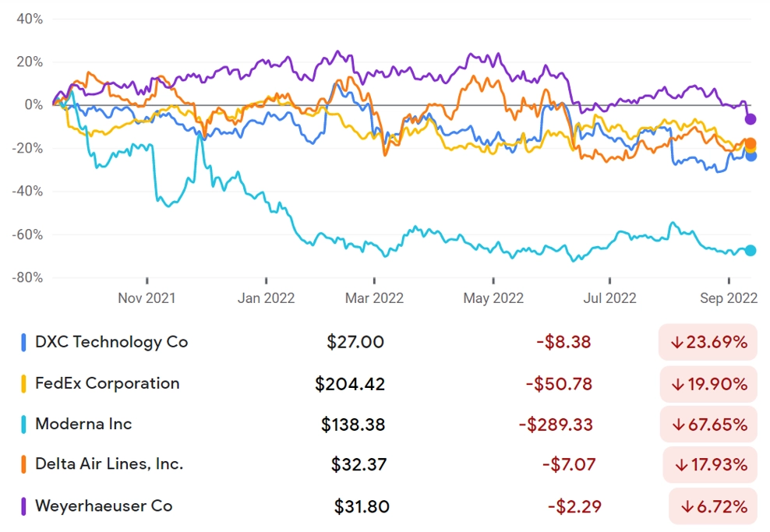
Task: Click the May 2022 axis tick label
Action: [493, 298]
